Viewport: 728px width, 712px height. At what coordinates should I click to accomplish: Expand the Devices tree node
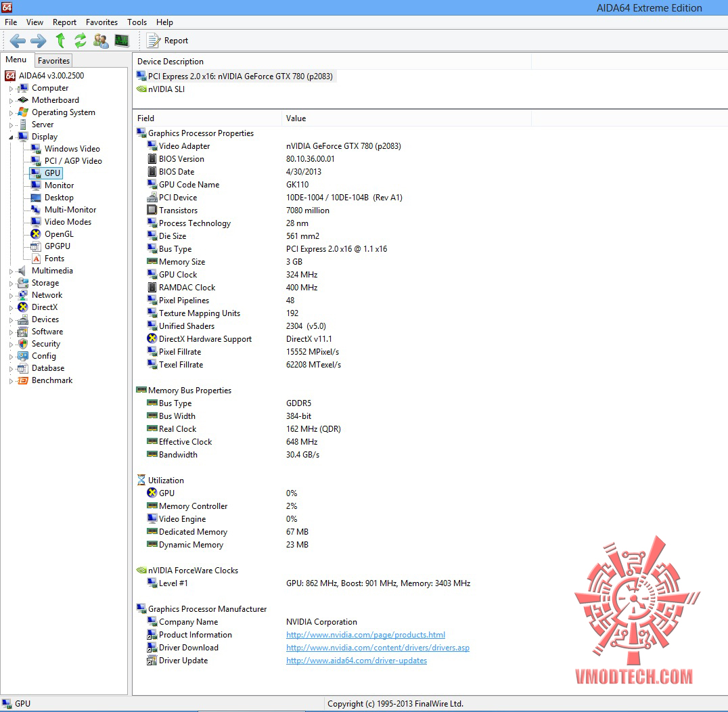point(11,319)
